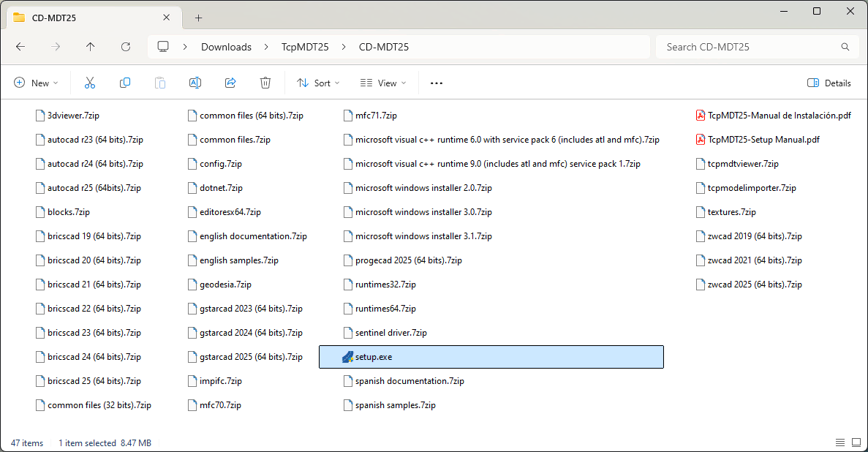Switch to details list view icon
The width and height of the screenshot is (868, 452).
click(x=839, y=442)
